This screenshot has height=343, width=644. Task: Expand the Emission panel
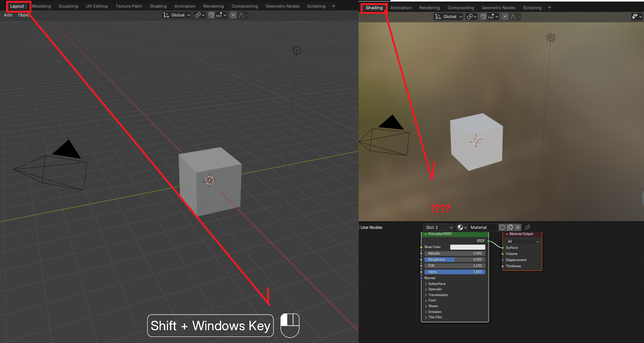433,312
